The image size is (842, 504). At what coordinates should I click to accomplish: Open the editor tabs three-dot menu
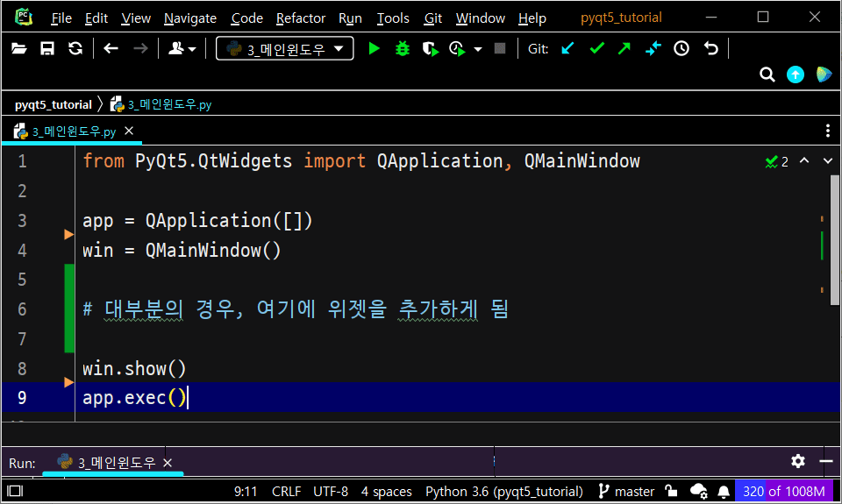[827, 131]
